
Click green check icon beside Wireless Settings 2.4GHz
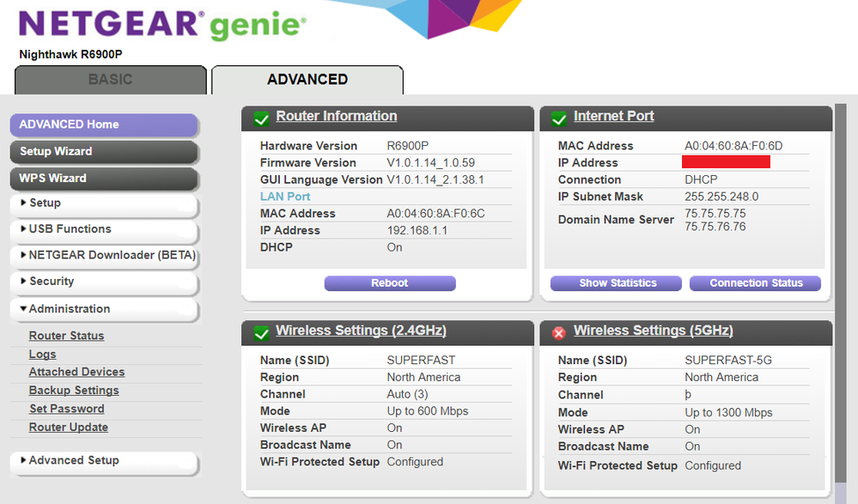tap(262, 333)
